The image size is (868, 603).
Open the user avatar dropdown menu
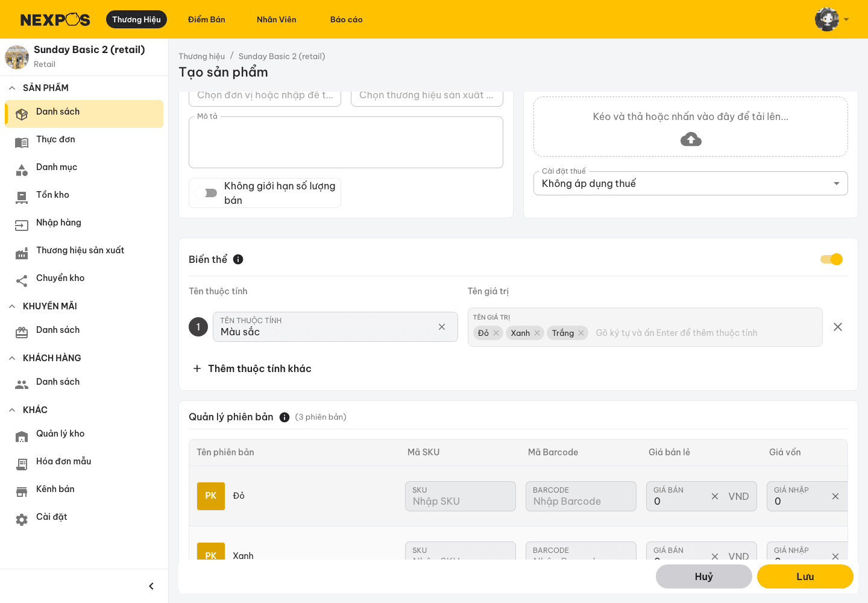coord(832,19)
